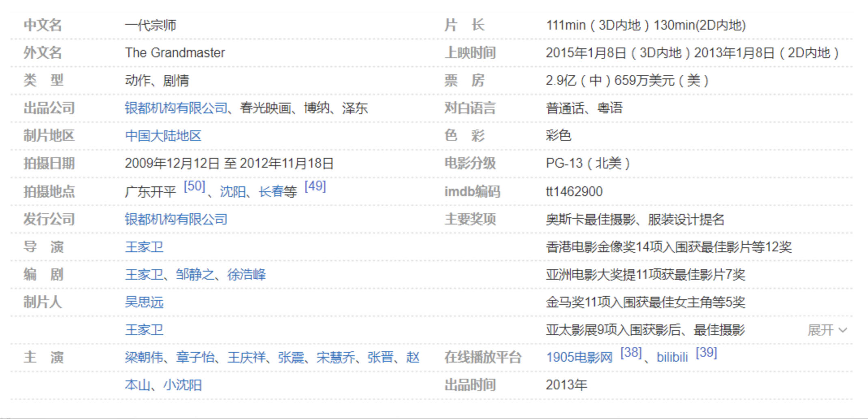868x419 pixels.
Task: Click the runtime 111min（3D内地）130min value
Action: (646, 25)
